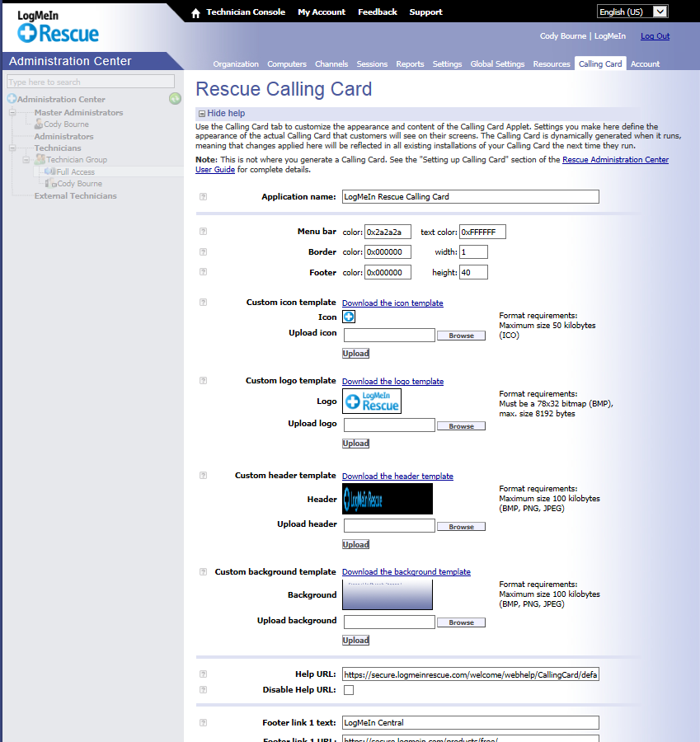Viewport: 700px width, 742px height.
Task: Click help icon beside Footer link 1 text
Action: coord(203,722)
